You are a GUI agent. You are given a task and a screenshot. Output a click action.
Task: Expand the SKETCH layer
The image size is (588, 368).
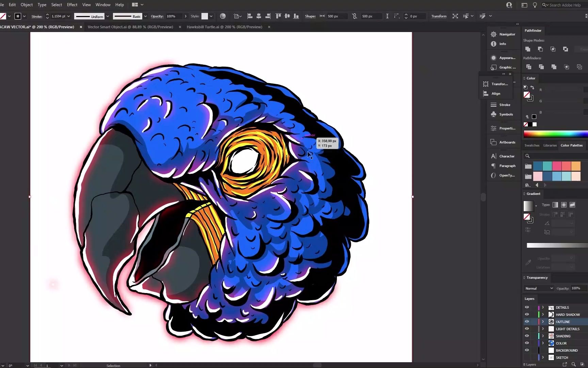click(x=543, y=357)
